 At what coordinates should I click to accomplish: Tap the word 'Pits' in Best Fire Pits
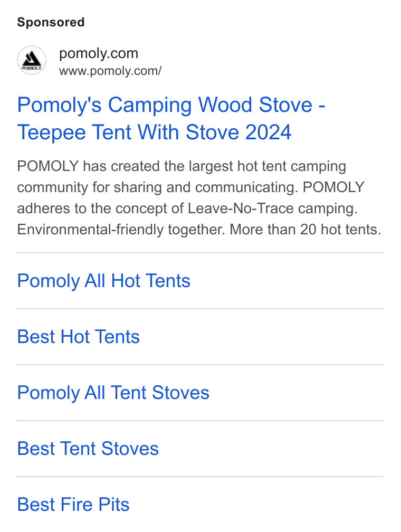[x=114, y=505]
